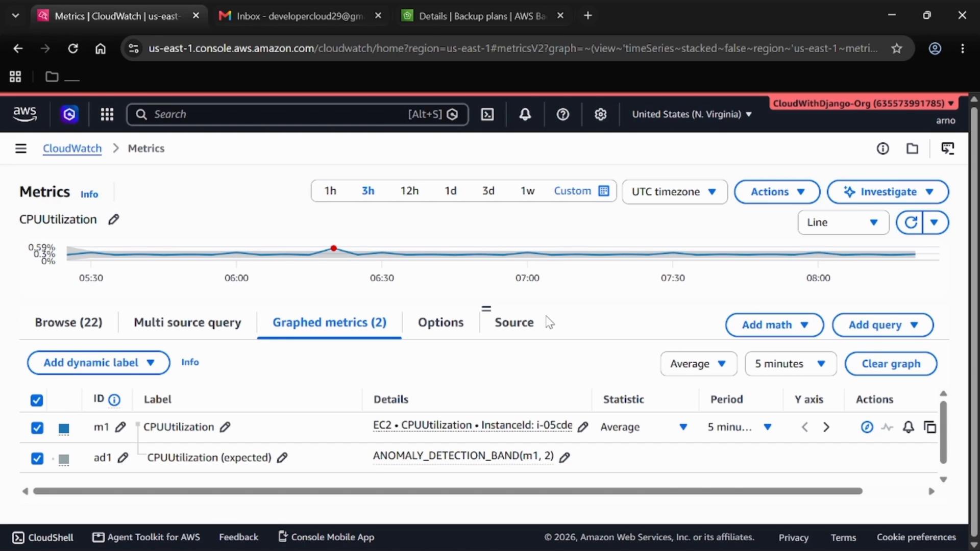This screenshot has width=980, height=551.
Task: Expand the refresh interval arrow dropdown
Action: click(935, 222)
